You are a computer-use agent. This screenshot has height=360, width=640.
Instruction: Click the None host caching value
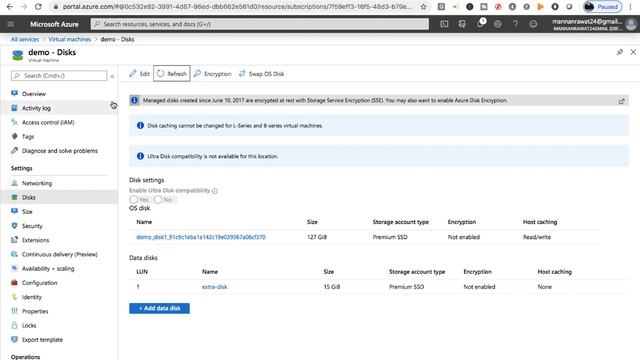tap(544, 287)
